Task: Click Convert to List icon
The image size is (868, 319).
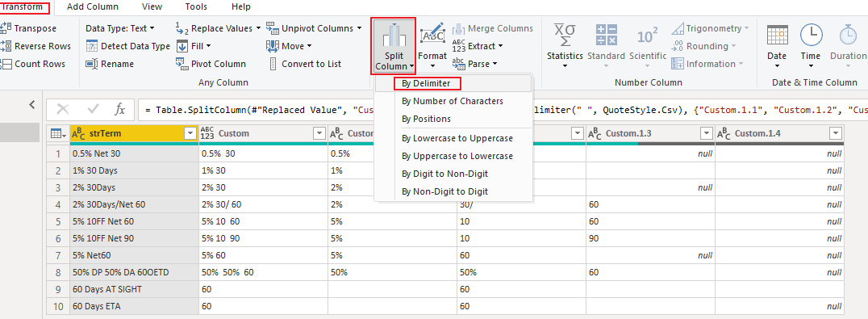Action: [273, 64]
